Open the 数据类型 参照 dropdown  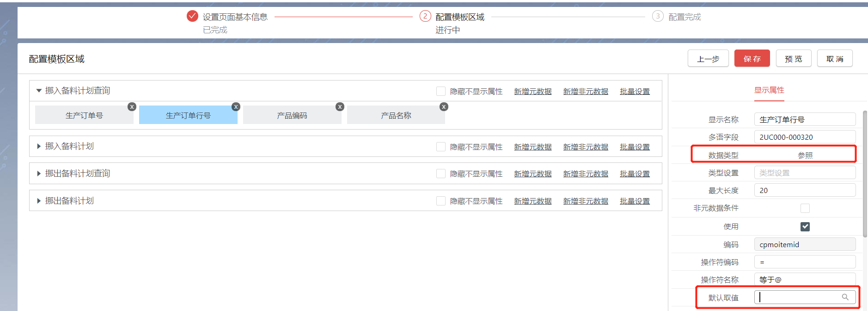(805, 155)
